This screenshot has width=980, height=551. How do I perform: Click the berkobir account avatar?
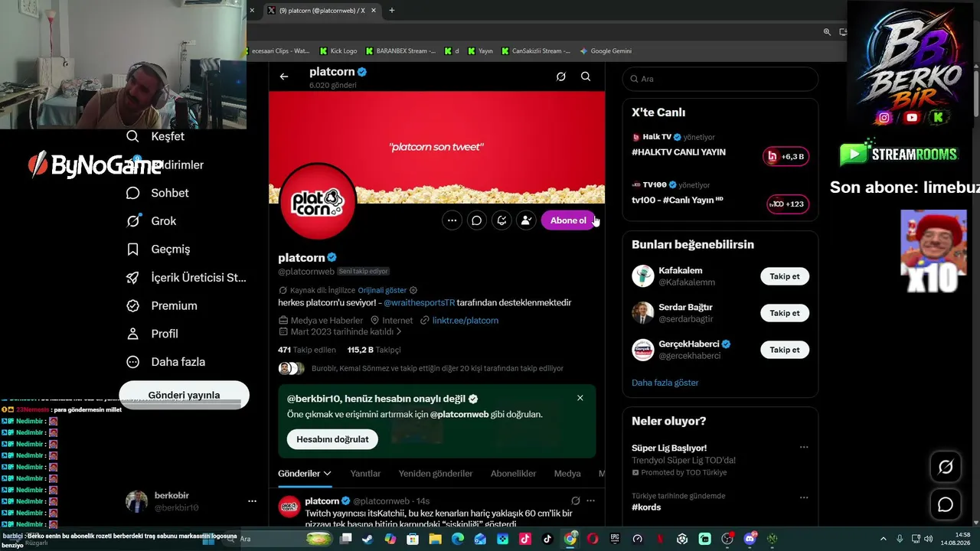[x=136, y=501]
